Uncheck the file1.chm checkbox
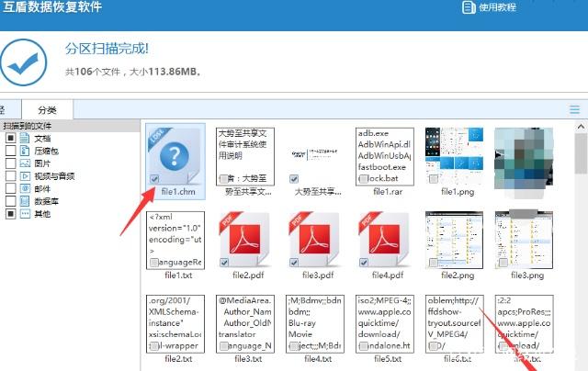Screen dimensions: 588x371 pyautogui.click(x=154, y=179)
